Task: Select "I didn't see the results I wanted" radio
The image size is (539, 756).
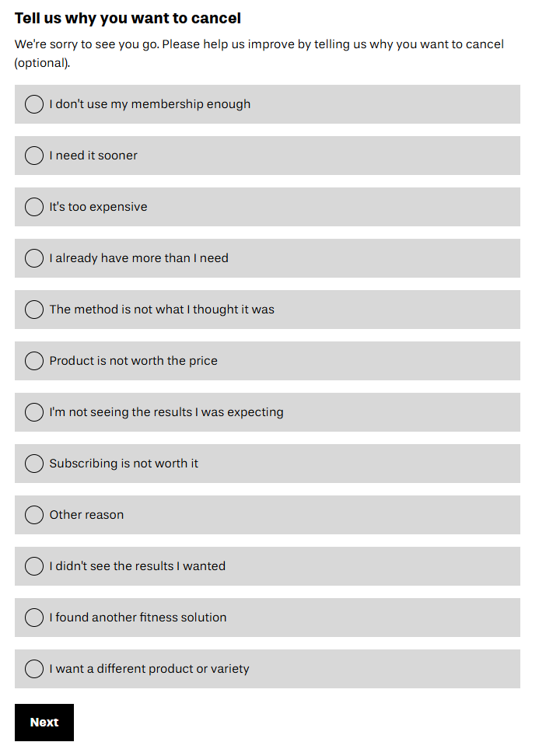Action: 34,566
